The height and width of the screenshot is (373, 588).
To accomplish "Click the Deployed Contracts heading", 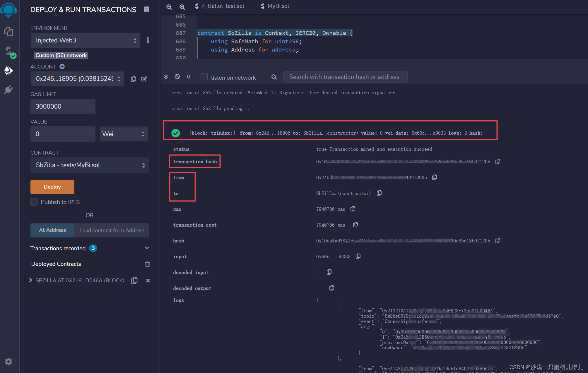I will pos(56,264).
